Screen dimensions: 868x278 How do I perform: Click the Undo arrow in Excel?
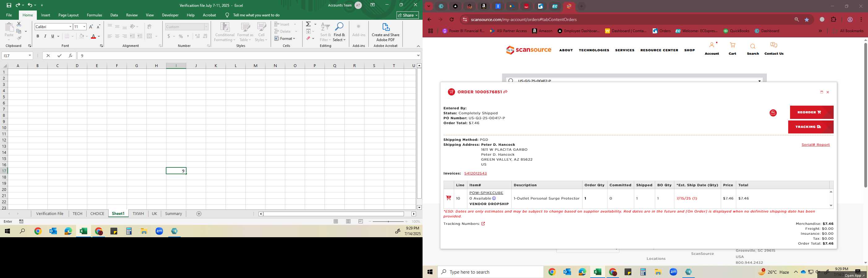[x=30, y=5]
